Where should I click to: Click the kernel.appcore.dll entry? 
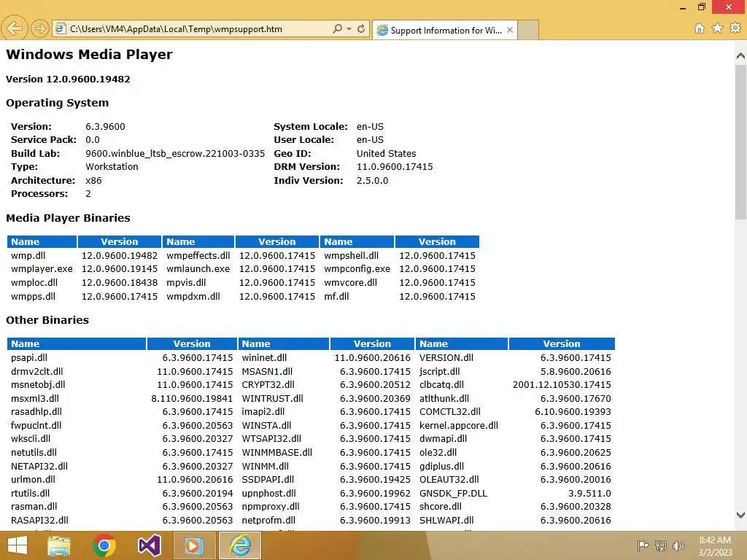pos(458,425)
